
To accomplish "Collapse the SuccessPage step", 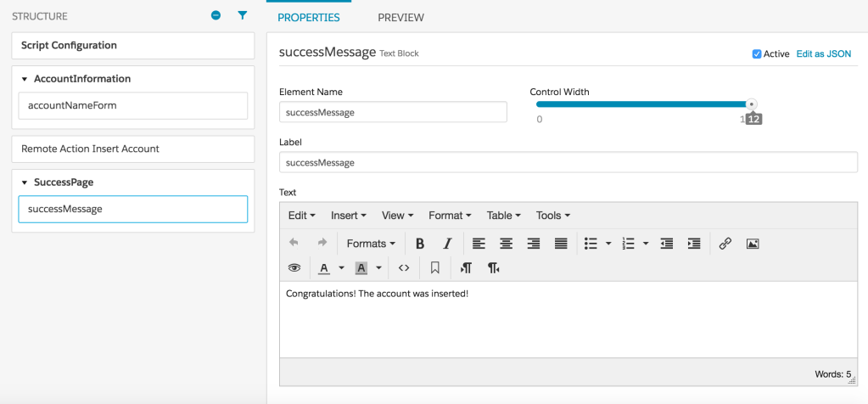I will pos(25,182).
